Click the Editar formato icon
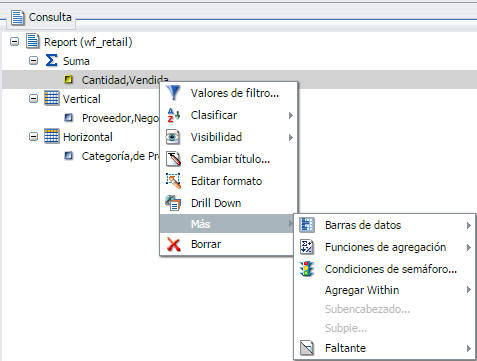 click(x=173, y=181)
